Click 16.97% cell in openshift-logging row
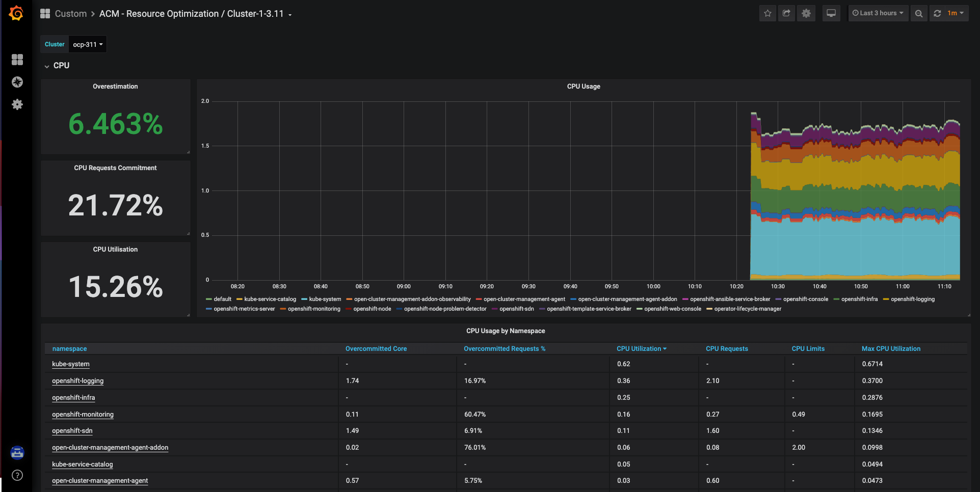This screenshot has height=492, width=980. pos(475,381)
